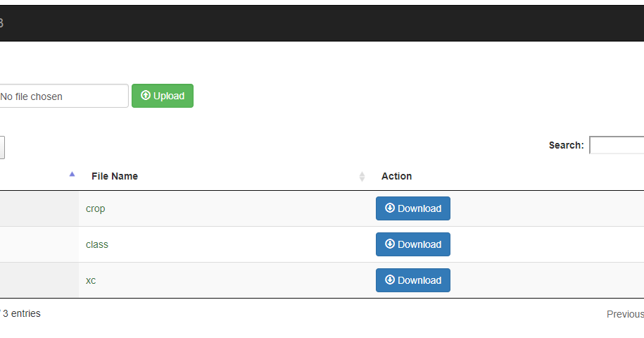Click the "3 entries" table info text
This screenshot has width=644, height=338.
click(x=21, y=313)
